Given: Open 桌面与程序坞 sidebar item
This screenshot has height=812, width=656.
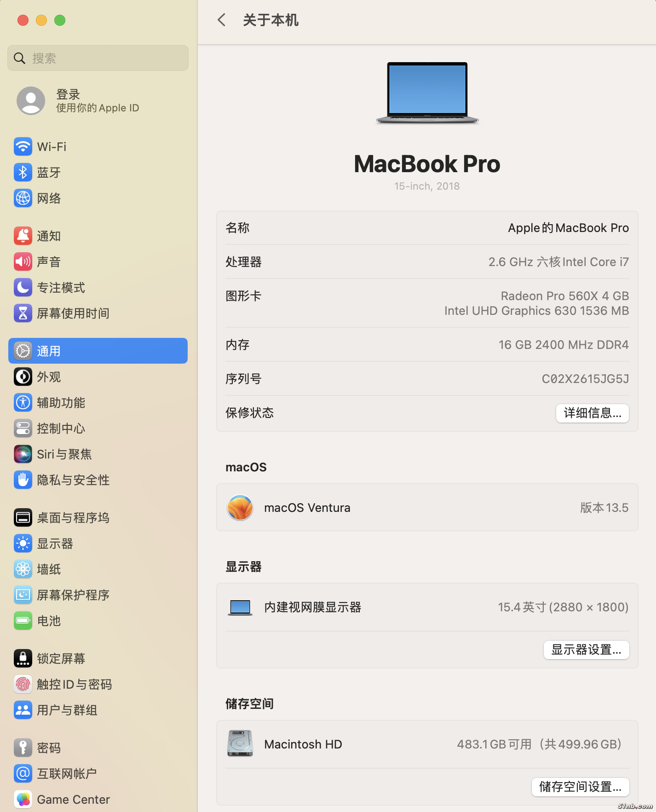Looking at the screenshot, I should (73, 518).
